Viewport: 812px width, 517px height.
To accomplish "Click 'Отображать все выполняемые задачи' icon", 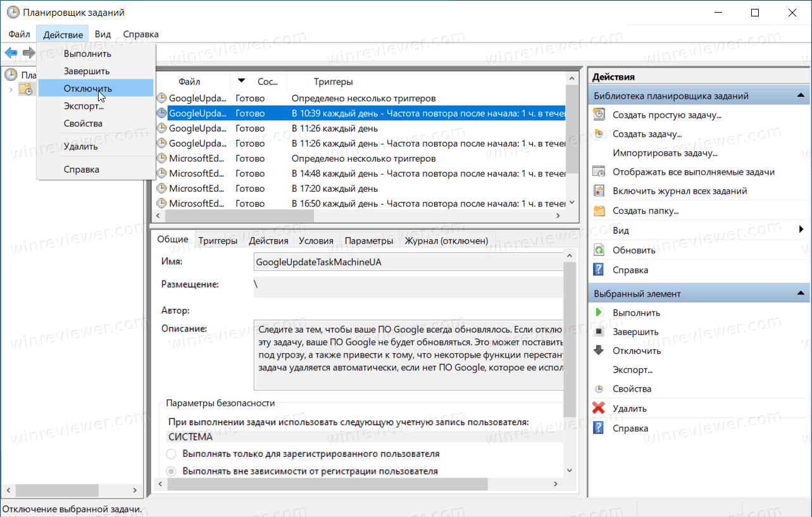I will click(x=599, y=171).
